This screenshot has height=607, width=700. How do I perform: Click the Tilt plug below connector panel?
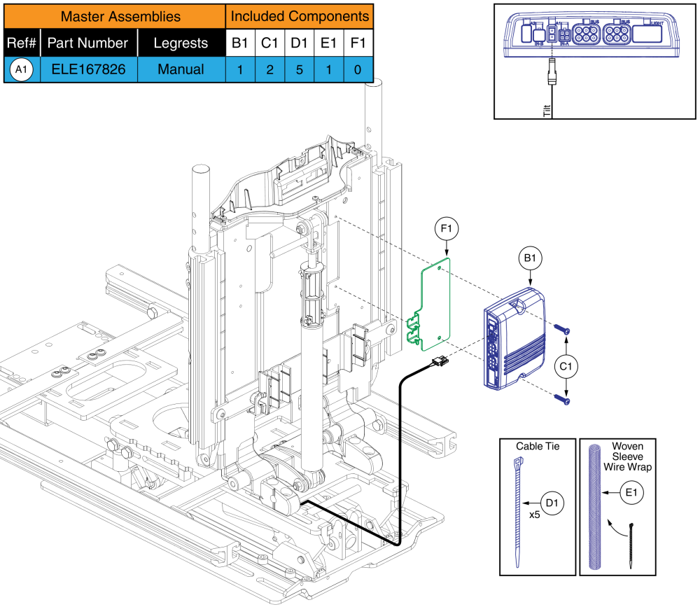(x=552, y=71)
